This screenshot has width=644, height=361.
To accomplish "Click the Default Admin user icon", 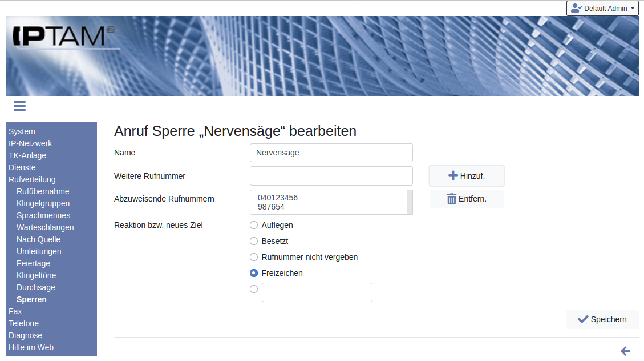I will tap(576, 9).
